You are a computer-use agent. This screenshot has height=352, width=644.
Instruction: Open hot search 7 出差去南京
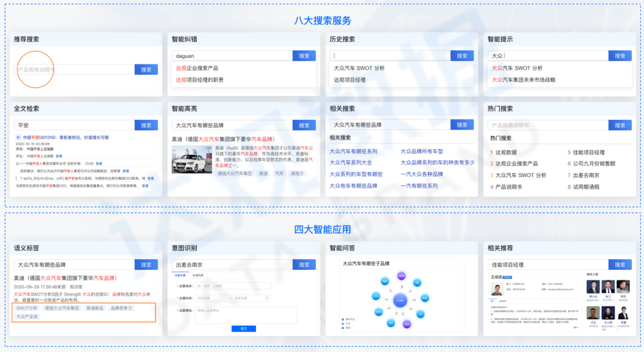click(x=583, y=175)
